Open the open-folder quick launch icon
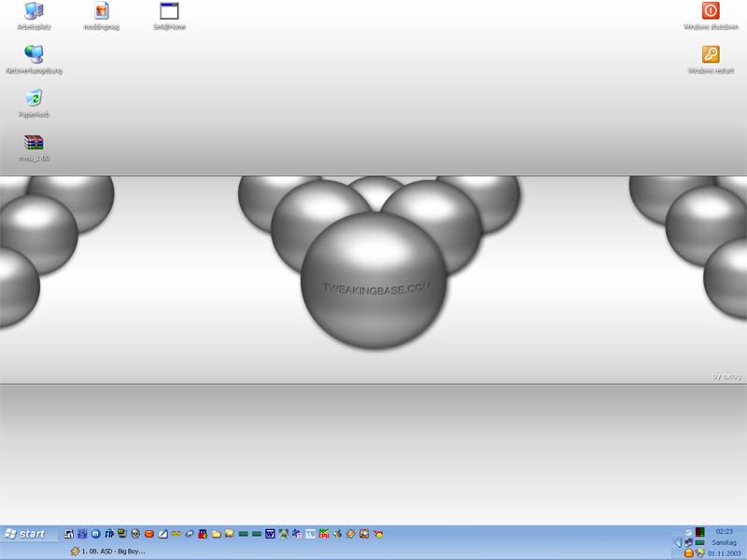Screen dimensions: 747x560 (229, 534)
